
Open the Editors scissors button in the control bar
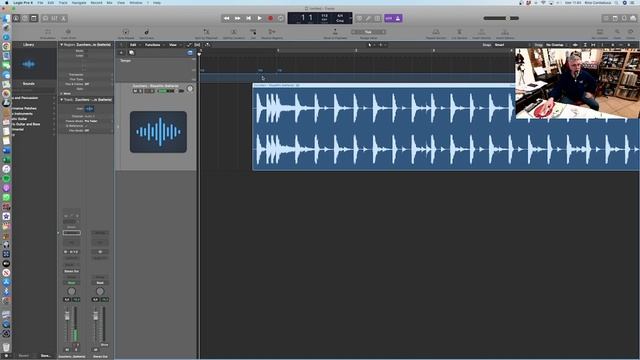click(x=63, y=18)
